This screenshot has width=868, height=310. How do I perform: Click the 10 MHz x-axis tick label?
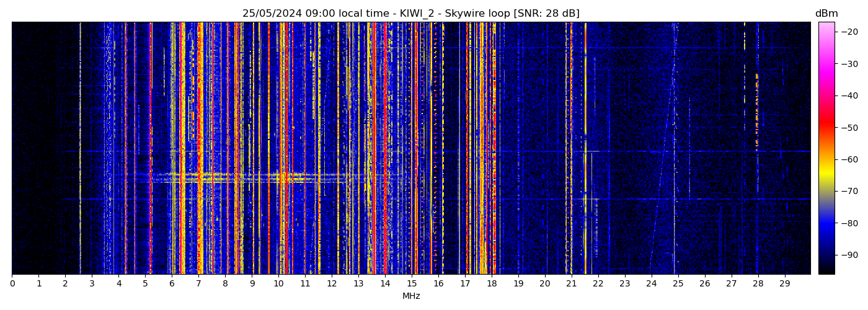(x=278, y=284)
